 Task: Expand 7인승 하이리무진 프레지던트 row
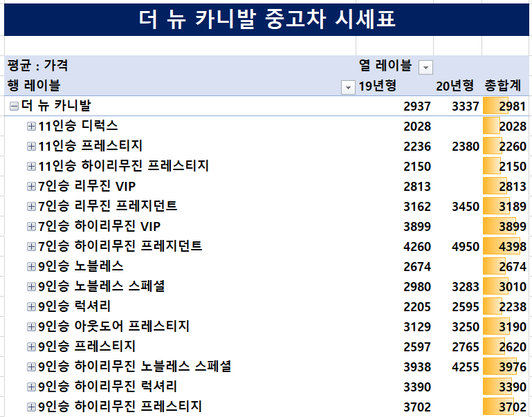31,246
